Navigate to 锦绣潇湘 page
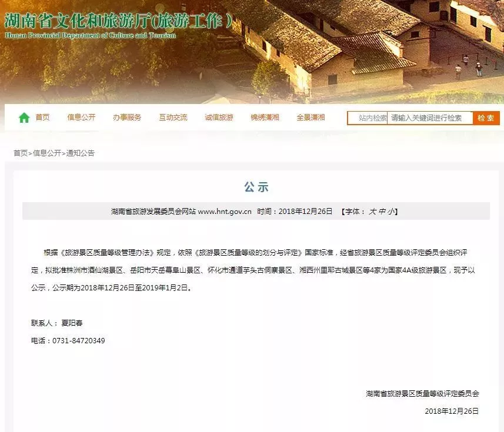The image size is (504, 432). coord(265,118)
